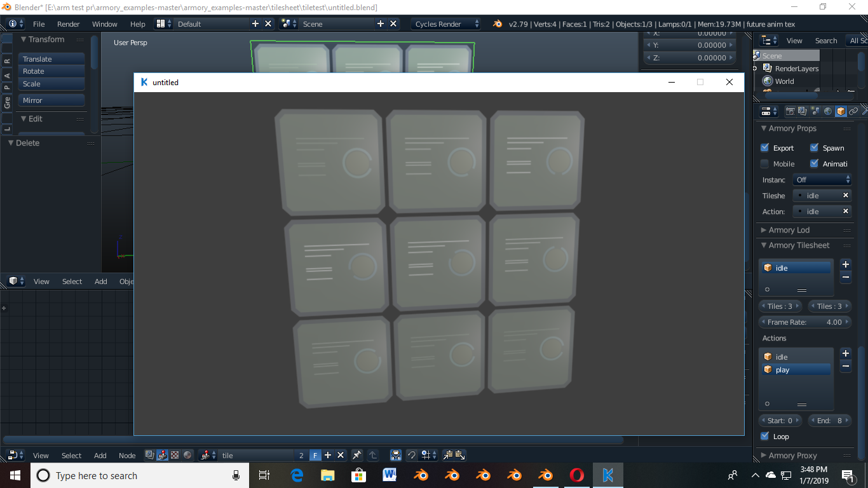The image size is (868, 488).
Task: Click the Start frame field
Action: pyautogui.click(x=780, y=421)
